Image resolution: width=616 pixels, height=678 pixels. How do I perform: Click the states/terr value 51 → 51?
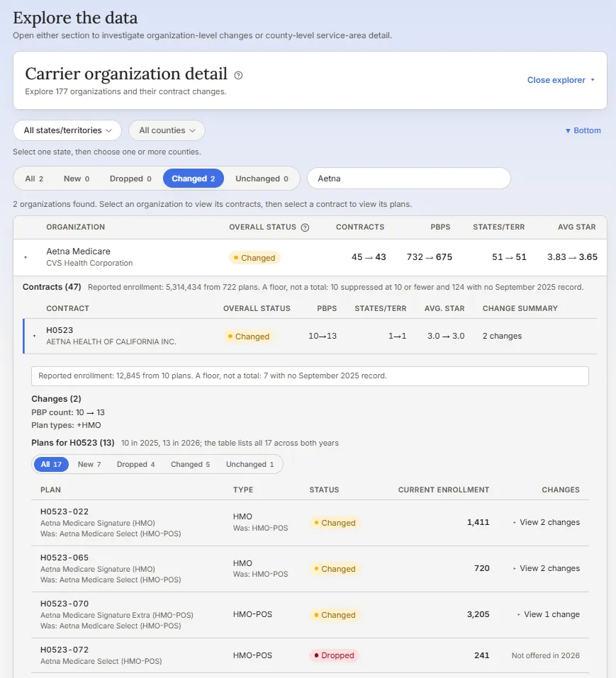(x=509, y=257)
